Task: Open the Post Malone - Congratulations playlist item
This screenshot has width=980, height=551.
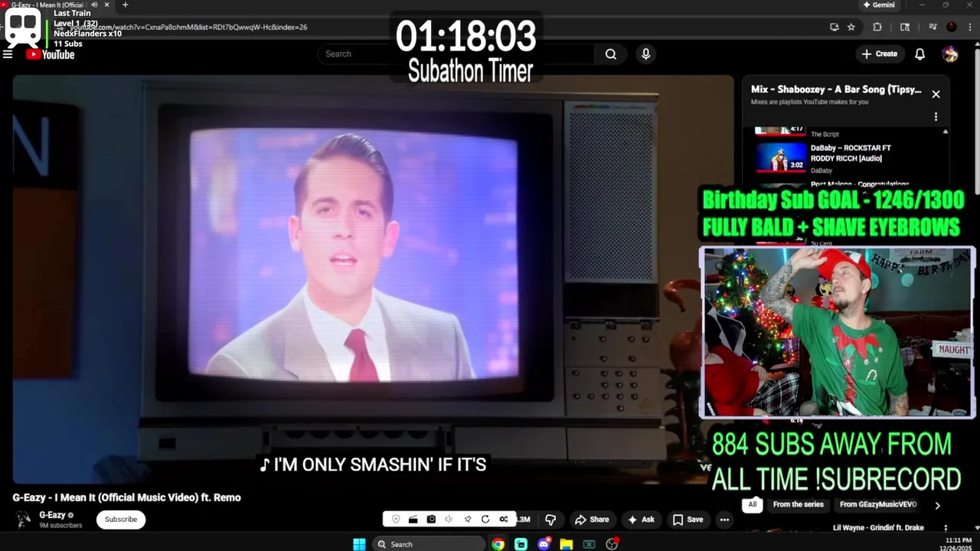Action: [x=860, y=184]
